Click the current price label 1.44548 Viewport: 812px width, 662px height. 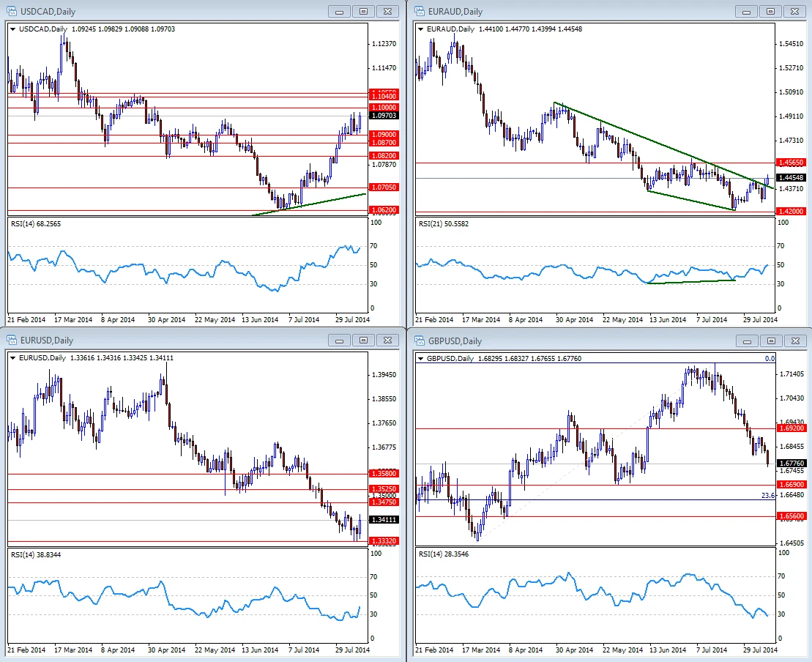click(x=791, y=178)
